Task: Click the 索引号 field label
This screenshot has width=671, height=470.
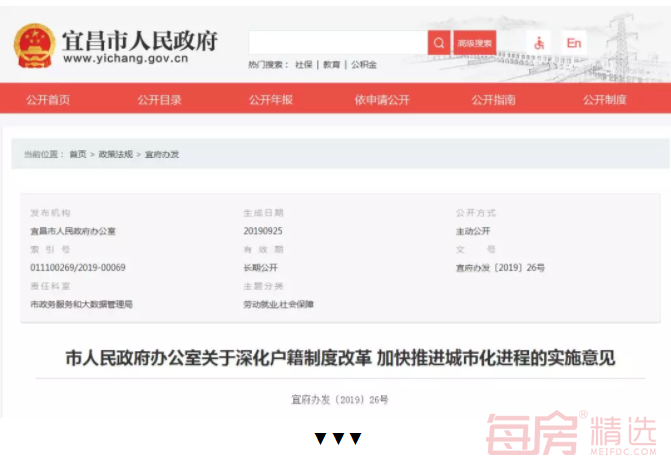Action: tap(50, 249)
